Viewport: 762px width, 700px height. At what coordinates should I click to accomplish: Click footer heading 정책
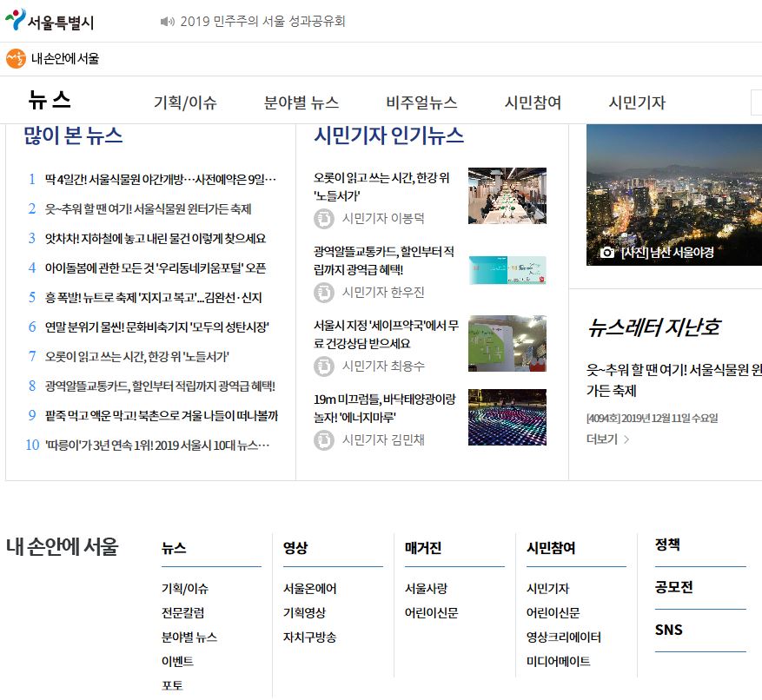[x=667, y=545]
